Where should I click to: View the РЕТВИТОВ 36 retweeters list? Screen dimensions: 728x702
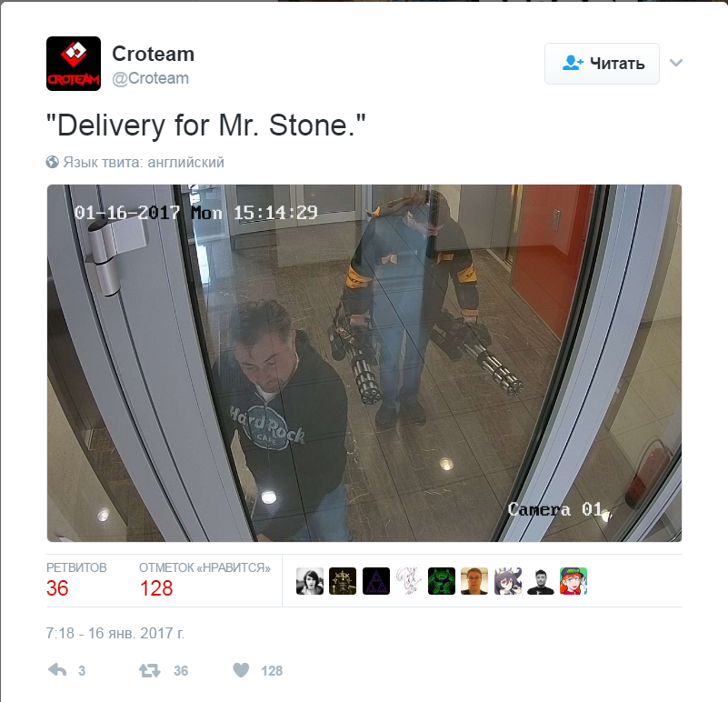coord(76,580)
